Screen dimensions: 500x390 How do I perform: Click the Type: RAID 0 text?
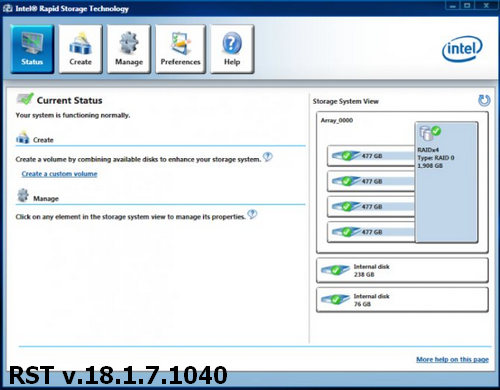point(436,158)
